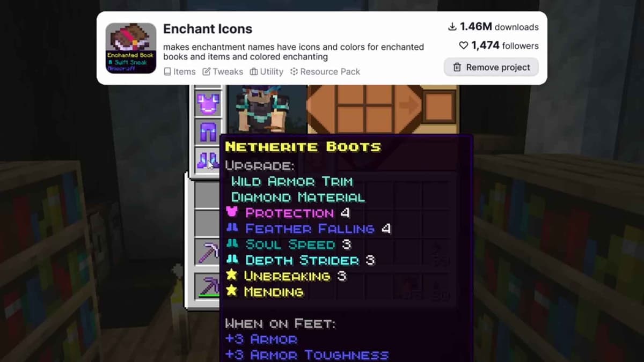
Task: Click the Remove project button
Action: (491, 67)
